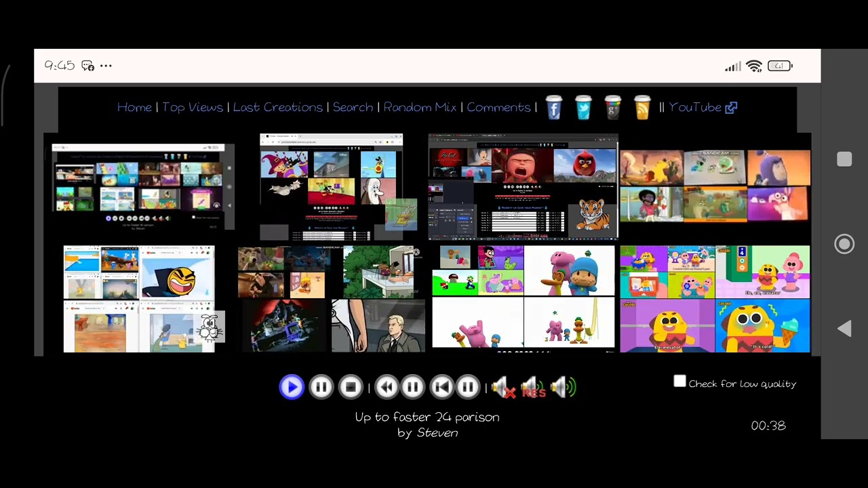This screenshot has height=488, width=868.
Task: Open the Search link
Action: click(x=353, y=107)
